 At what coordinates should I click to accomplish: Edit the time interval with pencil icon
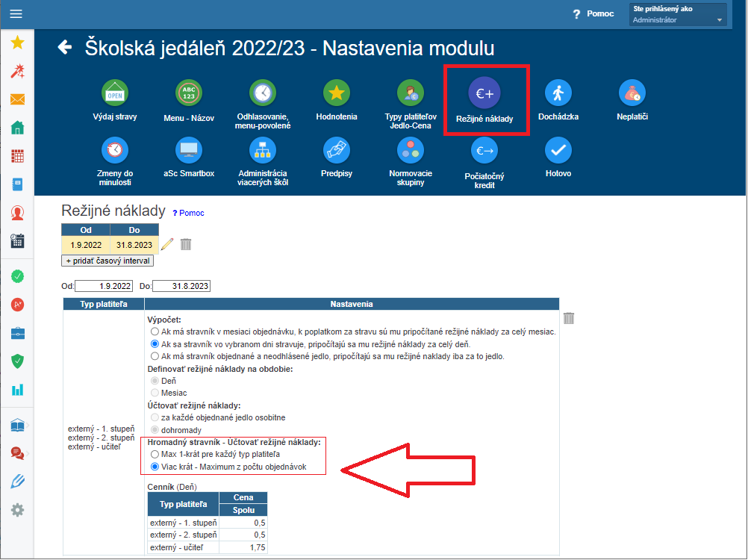pos(167,244)
